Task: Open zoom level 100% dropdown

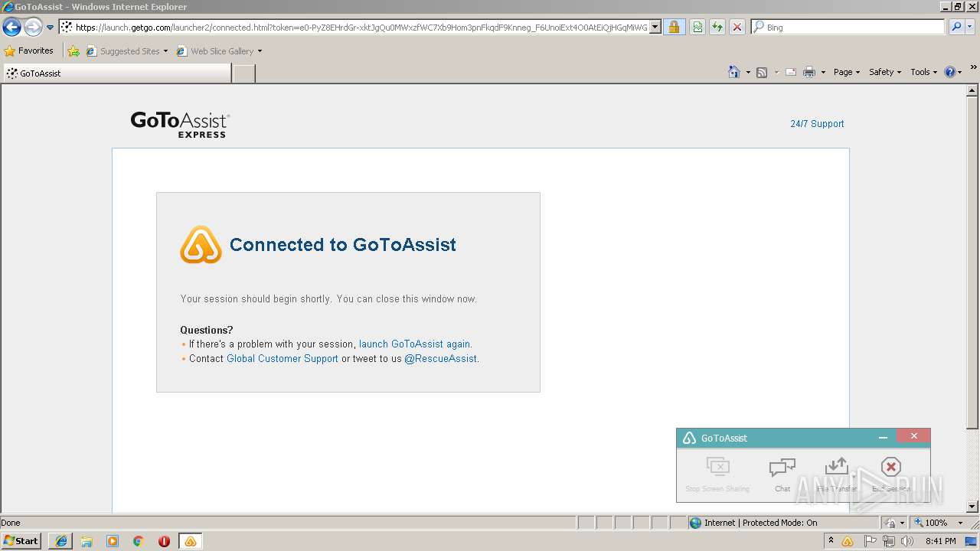Action: (960, 523)
